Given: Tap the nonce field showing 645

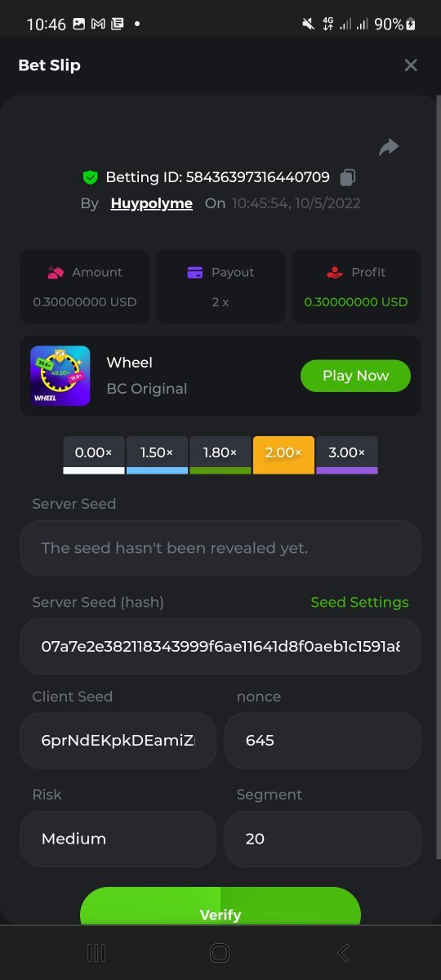Looking at the screenshot, I should coord(323,741).
